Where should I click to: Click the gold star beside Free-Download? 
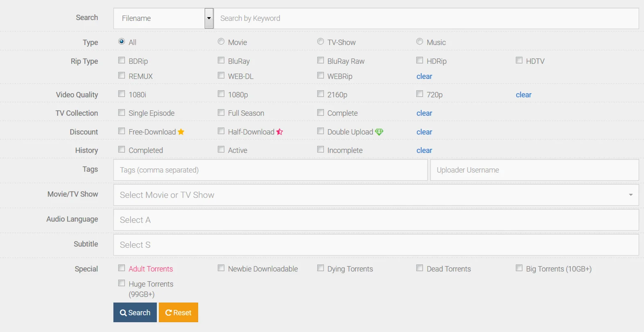[x=181, y=132]
